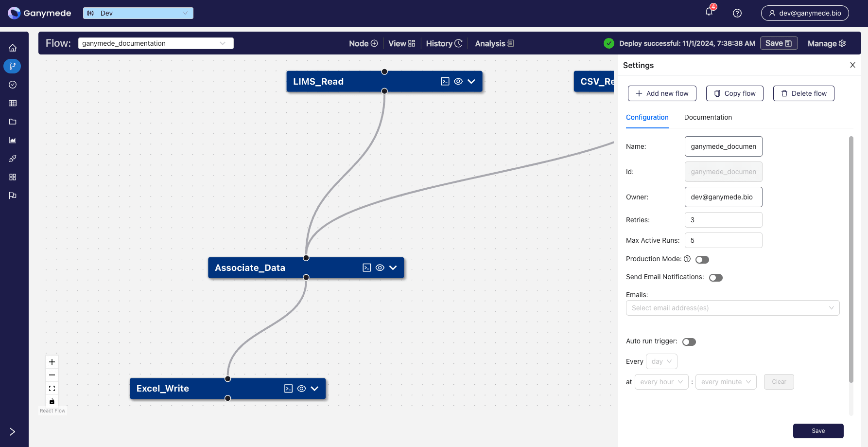Image resolution: width=868 pixels, height=447 pixels.
Task: Open the Excel_Write node terminal icon
Action: [289, 388]
